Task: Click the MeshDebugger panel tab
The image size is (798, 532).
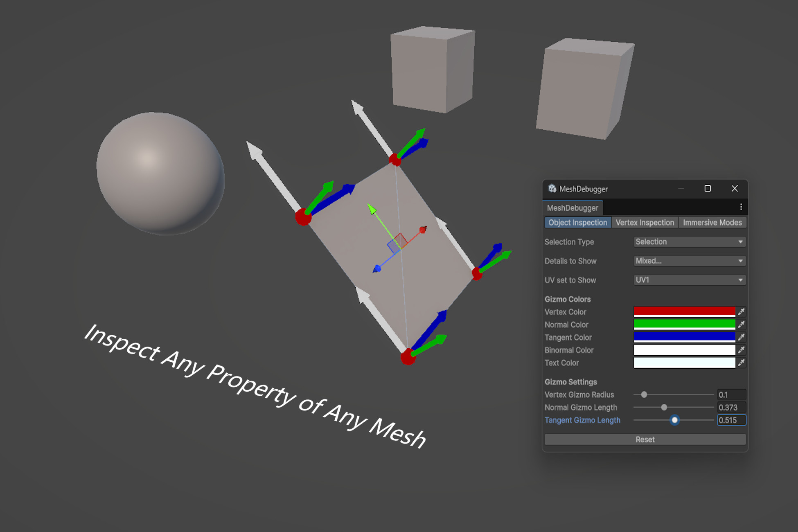Action: pyautogui.click(x=573, y=207)
